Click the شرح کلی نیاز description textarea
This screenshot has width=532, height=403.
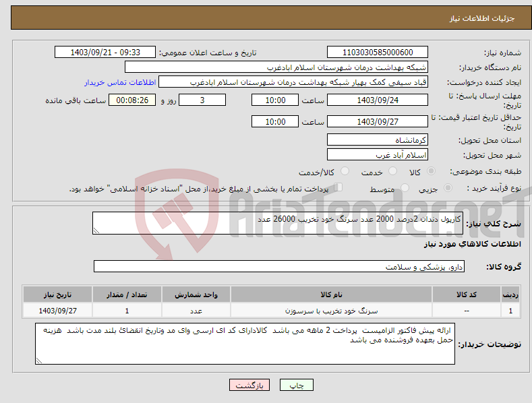coord(278,223)
